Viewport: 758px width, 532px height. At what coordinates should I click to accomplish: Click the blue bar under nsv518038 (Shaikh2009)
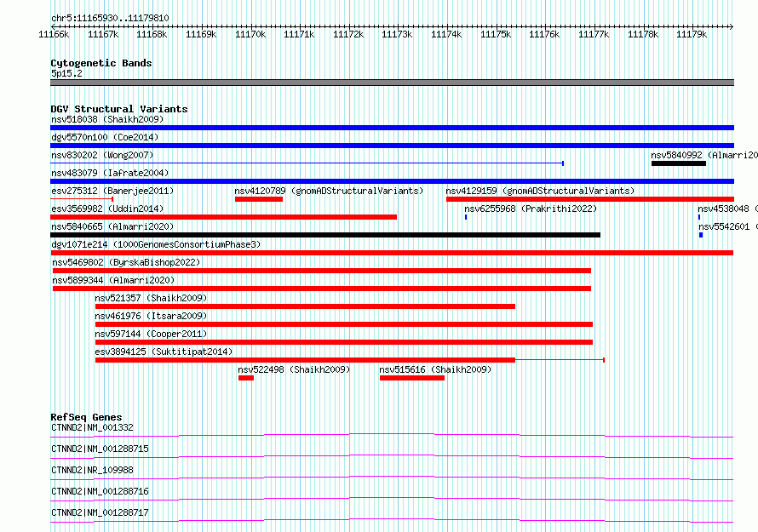(392, 128)
